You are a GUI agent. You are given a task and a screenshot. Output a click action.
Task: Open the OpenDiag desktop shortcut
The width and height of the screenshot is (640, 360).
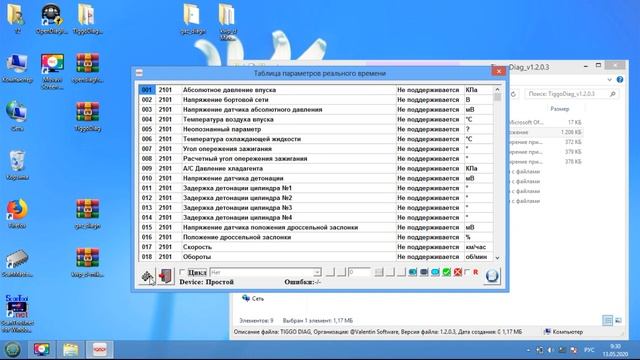[x=51, y=20]
